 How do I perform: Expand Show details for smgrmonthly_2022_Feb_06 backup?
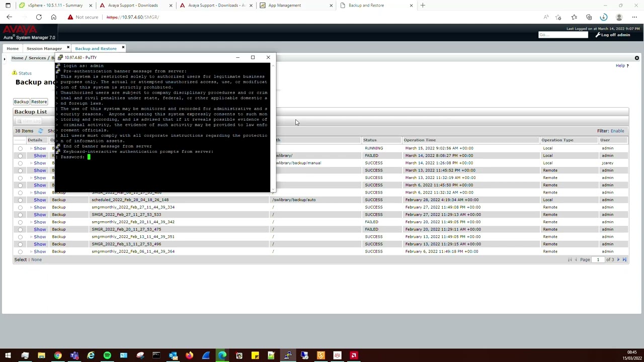click(x=39, y=251)
